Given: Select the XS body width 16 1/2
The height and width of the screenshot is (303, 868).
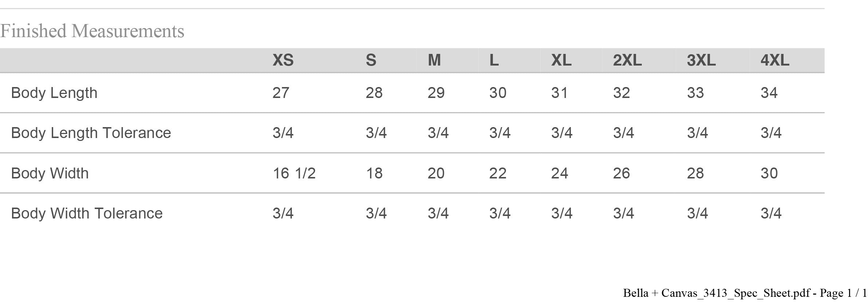Looking at the screenshot, I should click(x=294, y=173).
